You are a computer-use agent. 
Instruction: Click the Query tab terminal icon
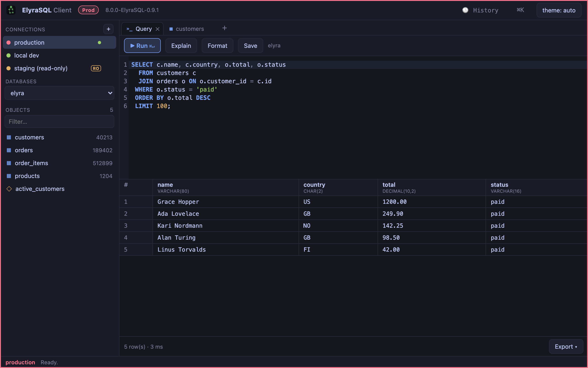click(x=129, y=29)
